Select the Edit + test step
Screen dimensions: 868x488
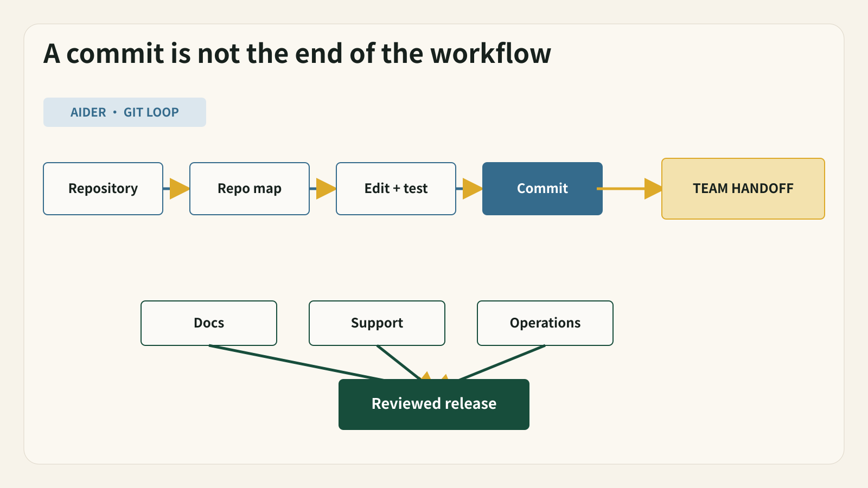396,189
